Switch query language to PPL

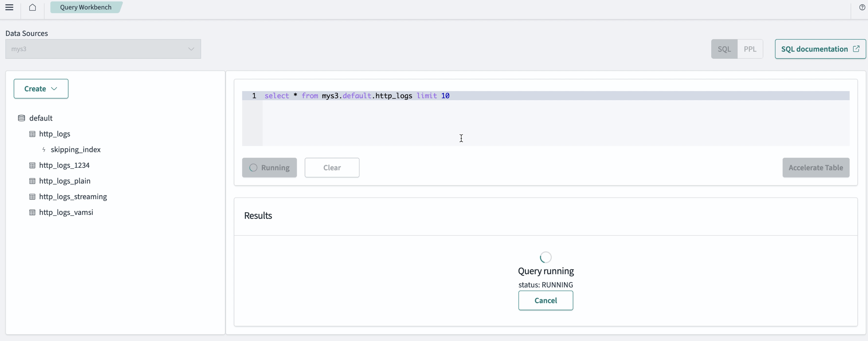750,49
